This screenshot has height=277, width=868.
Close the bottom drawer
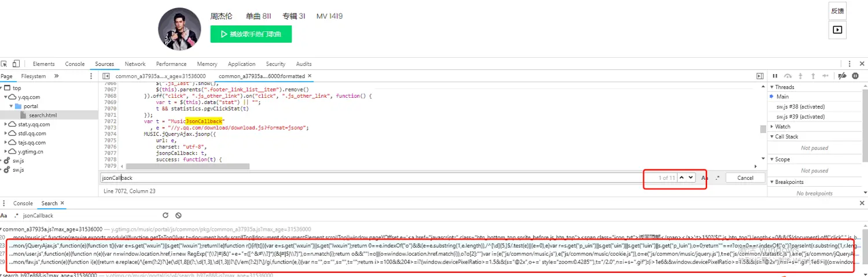pyautogui.click(x=862, y=203)
